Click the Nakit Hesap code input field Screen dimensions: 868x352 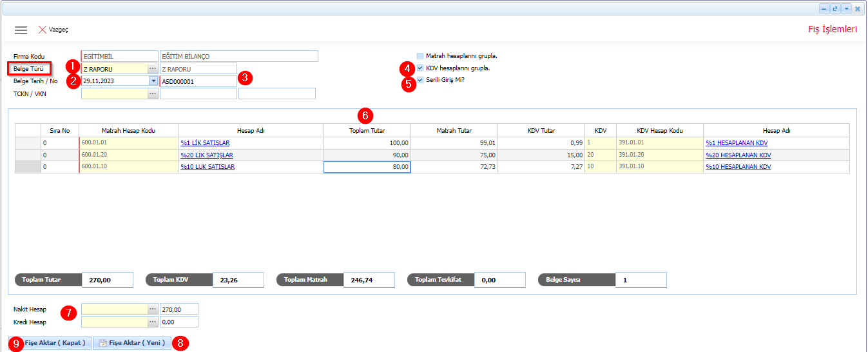115,309
